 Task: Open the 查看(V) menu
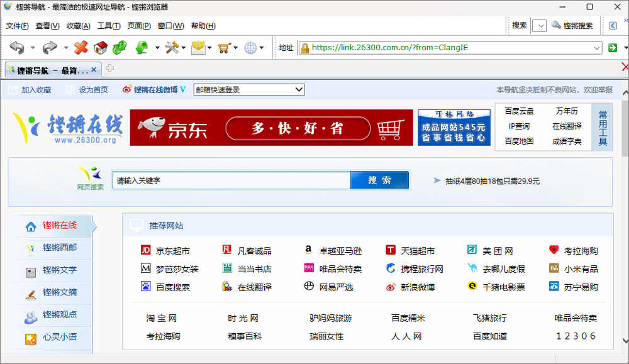pyautogui.click(x=47, y=26)
